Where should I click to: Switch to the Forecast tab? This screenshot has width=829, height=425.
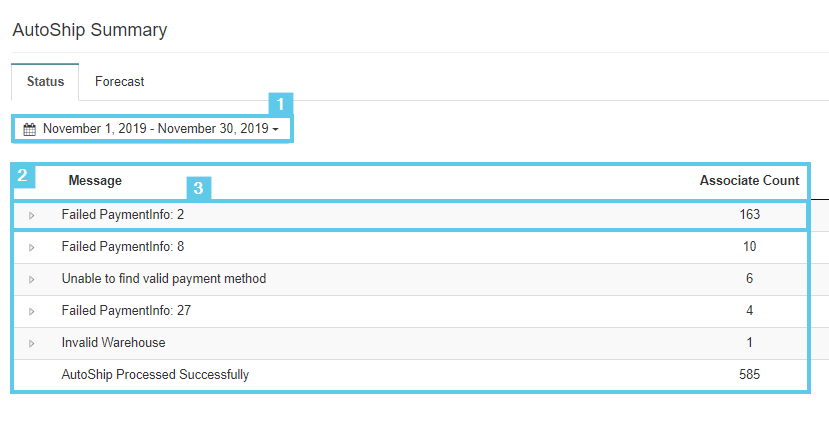tap(119, 81)
